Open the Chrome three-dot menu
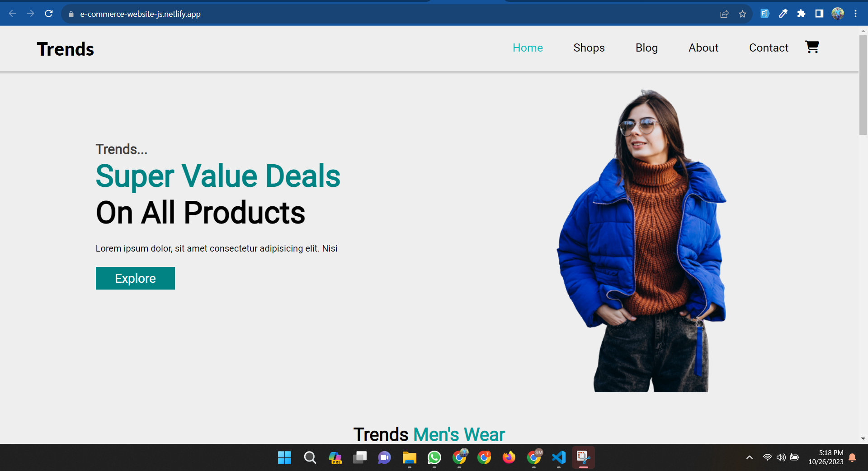The width and height of the screenshot is (868, 471). [x=855, y=14]
